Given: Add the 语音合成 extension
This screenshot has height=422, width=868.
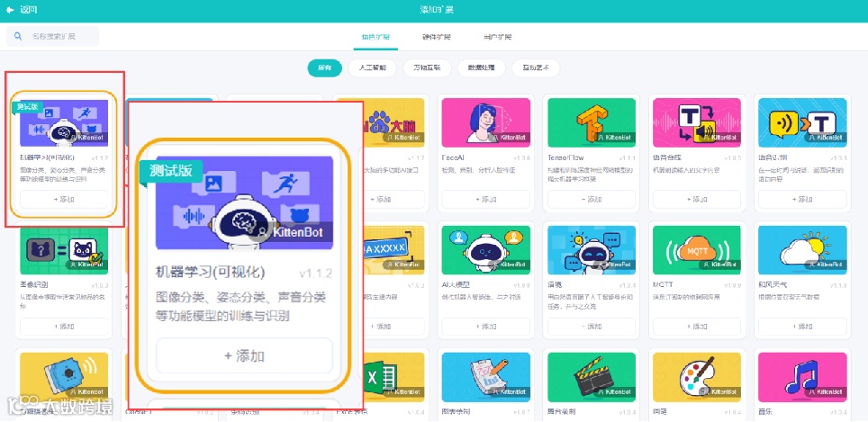Looking at the screenshot, I should point(696,199).
